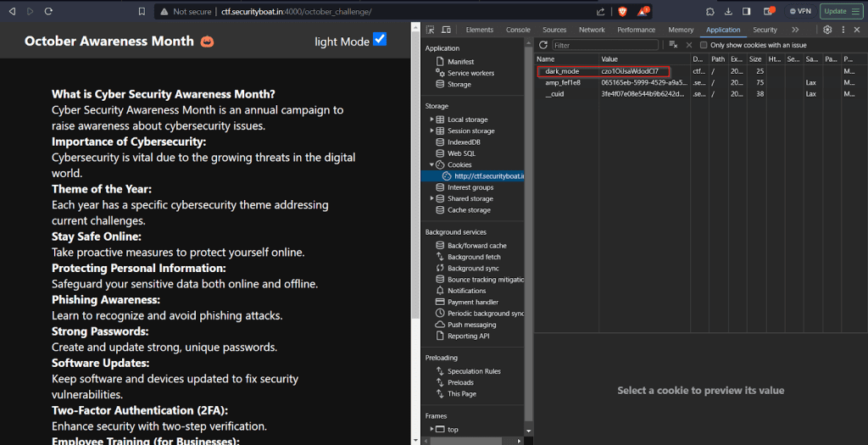The height and width of the screenshot is (445, 868).
Task: Open Payment handler service
Action: 473,303
